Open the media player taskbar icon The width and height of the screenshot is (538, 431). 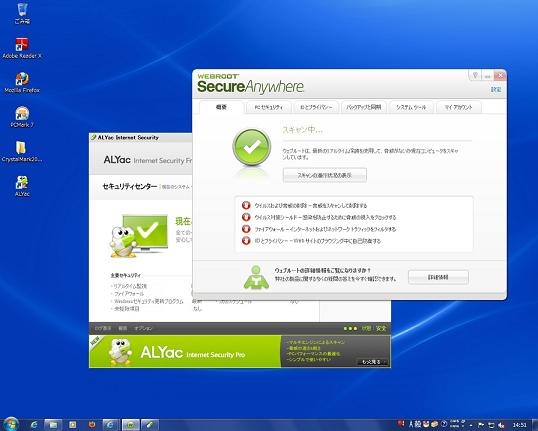[72, 424]
